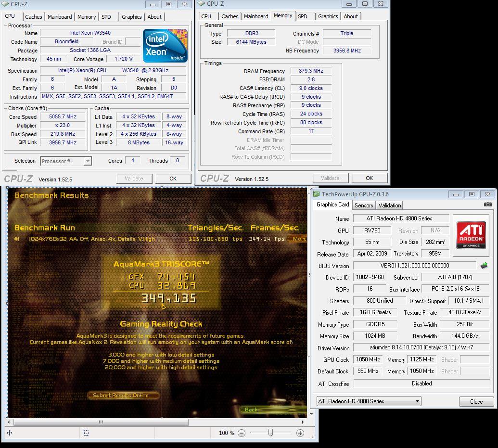
Task: Click the pan arrows icon in viewer
Action: point(10,433)
